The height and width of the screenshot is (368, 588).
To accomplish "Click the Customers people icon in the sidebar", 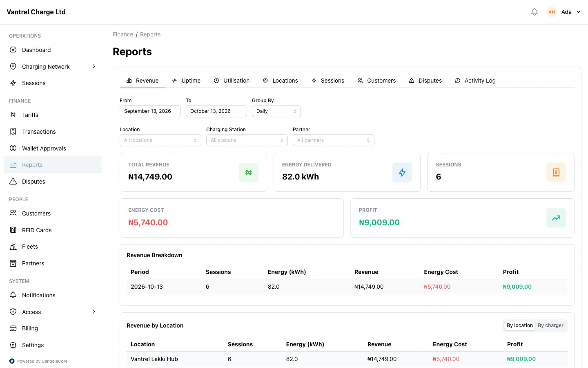I will [13, 213].
